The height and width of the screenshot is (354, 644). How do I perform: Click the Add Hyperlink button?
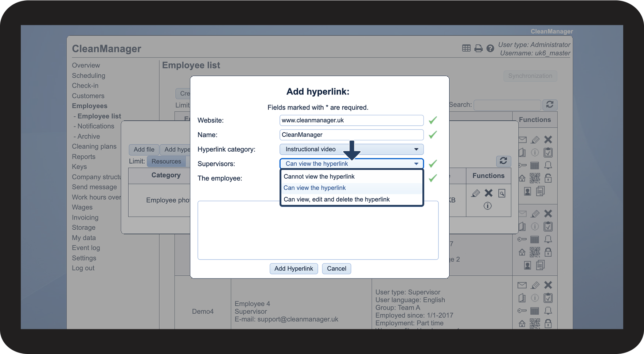tap(294, 269)
